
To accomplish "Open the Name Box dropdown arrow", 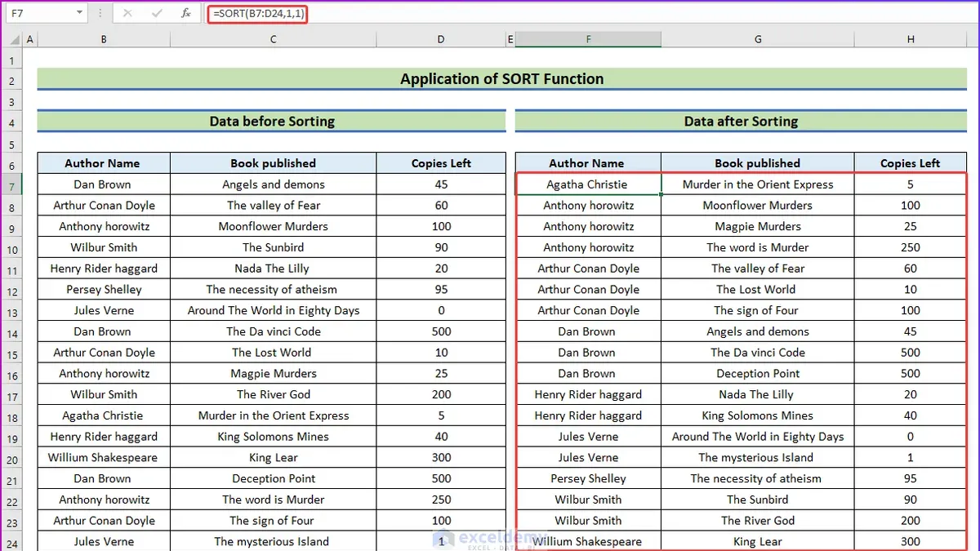I will (79, 13).
